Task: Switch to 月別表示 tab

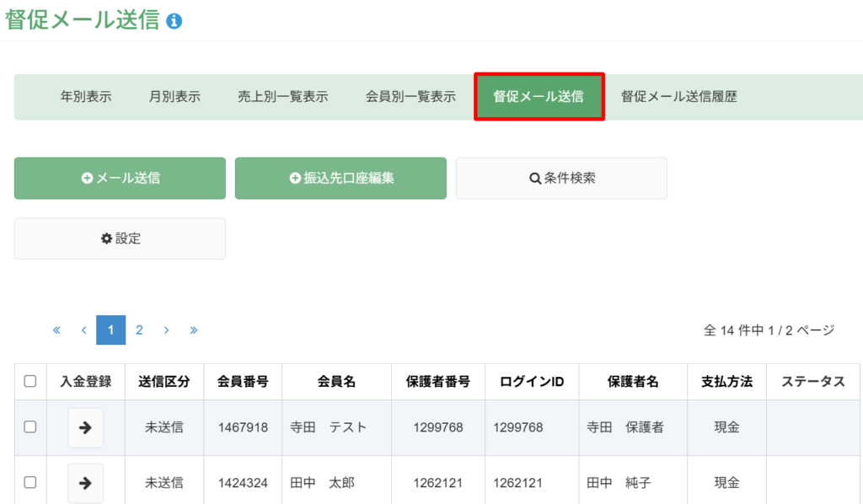Action: (x=174, y=97)
